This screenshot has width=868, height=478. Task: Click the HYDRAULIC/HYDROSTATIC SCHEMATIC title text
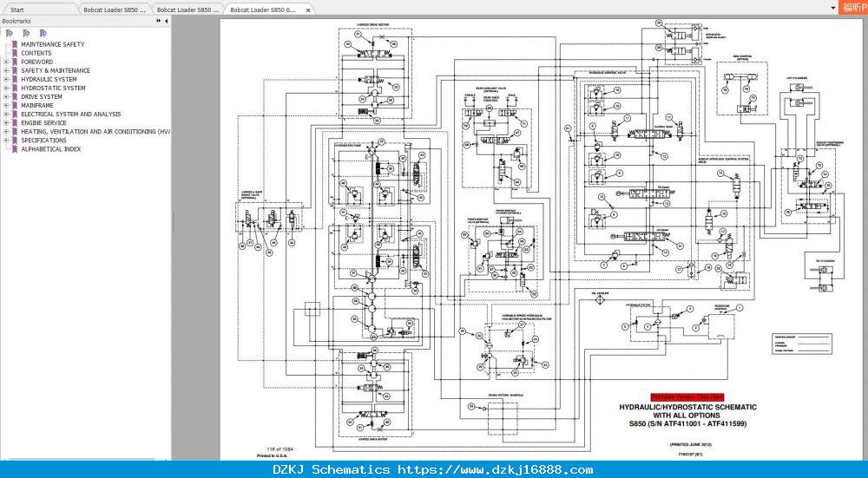[687, 407]
